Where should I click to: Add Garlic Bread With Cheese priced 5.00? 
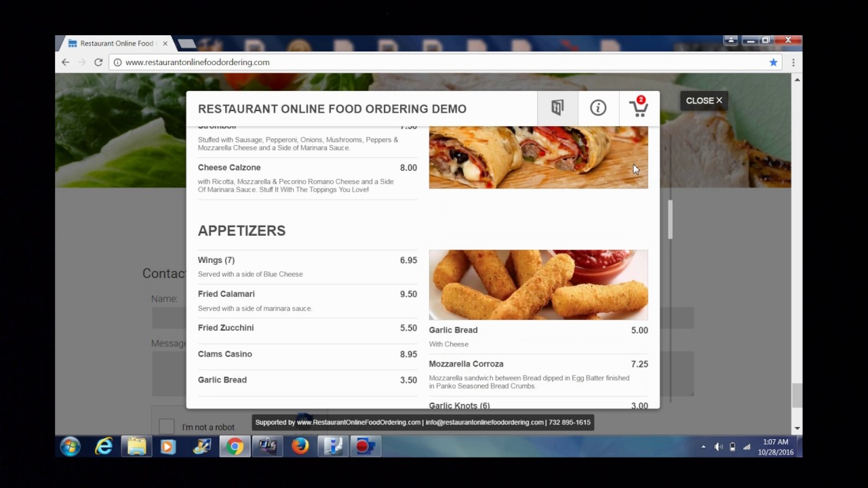point(538,337)
